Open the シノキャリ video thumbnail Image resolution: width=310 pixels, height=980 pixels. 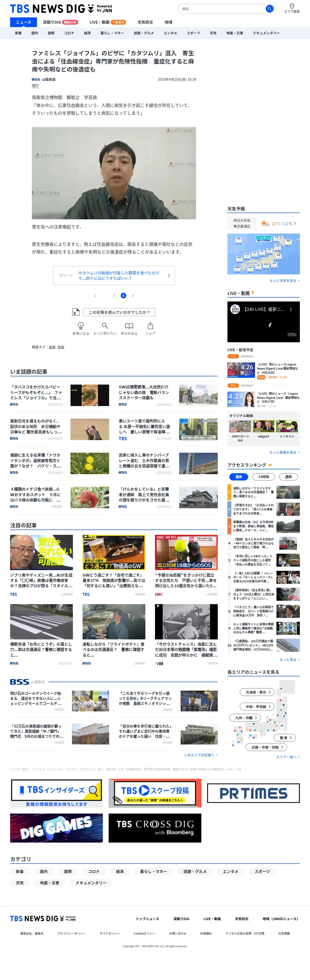point(287,426)
